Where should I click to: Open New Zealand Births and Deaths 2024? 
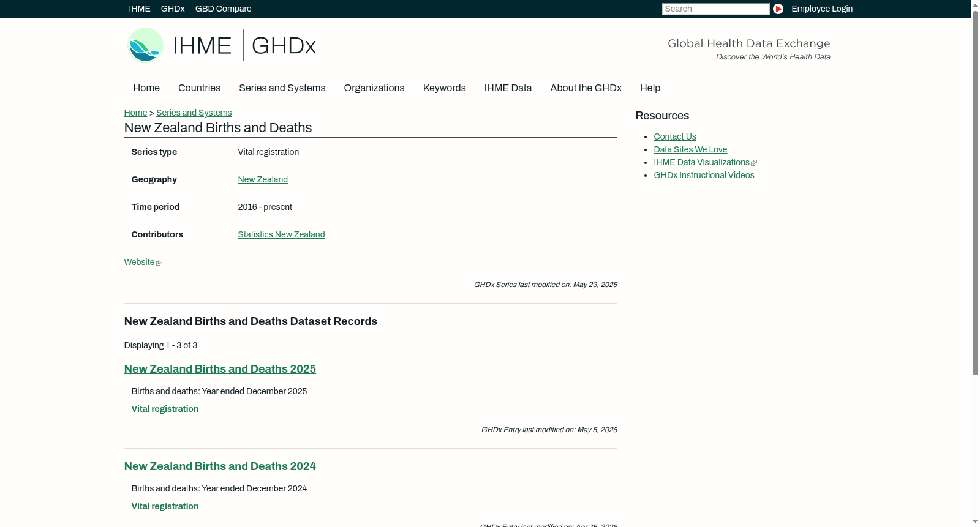pyautogui.click(x=220, y=466)
